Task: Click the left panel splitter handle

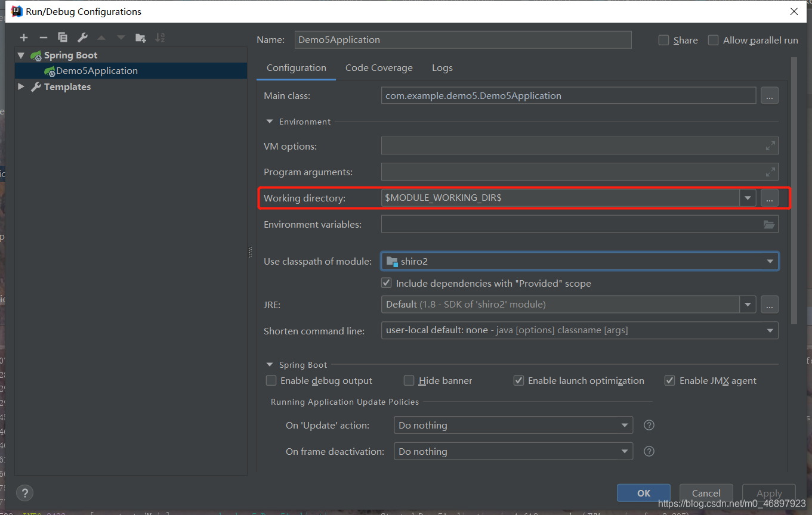Action: (251, 252)
